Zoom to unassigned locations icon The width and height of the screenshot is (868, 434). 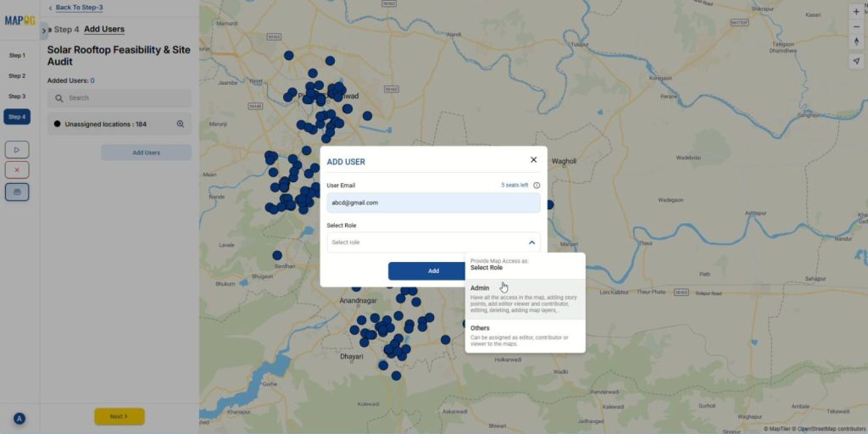(181, 124)
